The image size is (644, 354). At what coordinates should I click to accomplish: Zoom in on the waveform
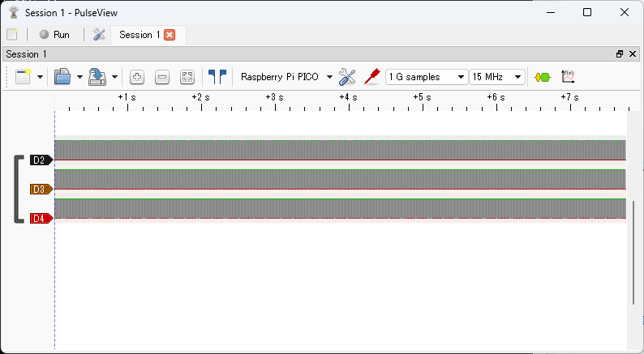tap(137, 77)
